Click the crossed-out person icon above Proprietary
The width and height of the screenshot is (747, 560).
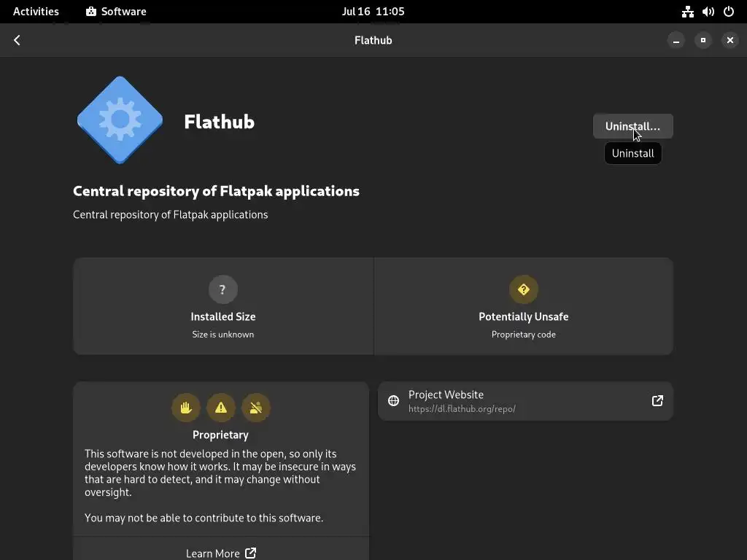[256, 408]
